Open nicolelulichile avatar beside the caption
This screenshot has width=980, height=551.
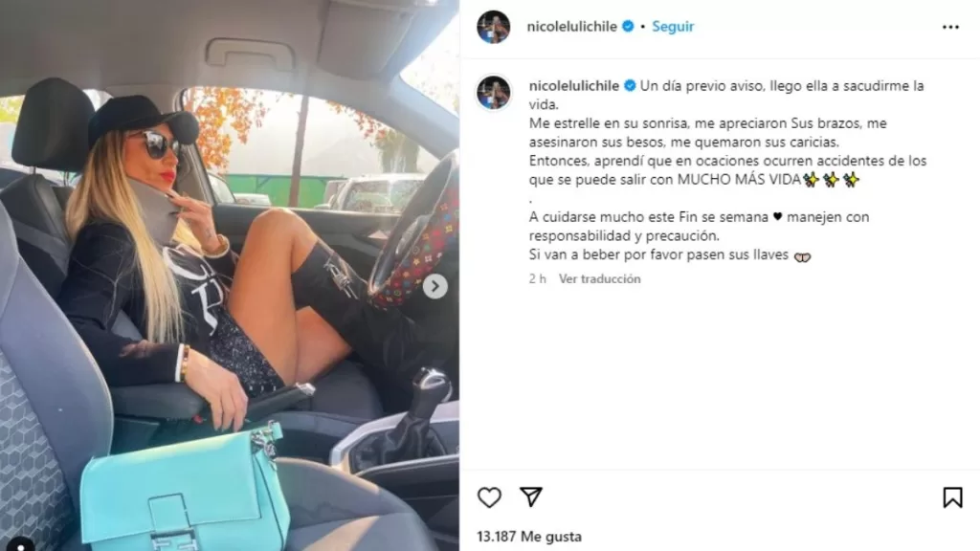coord(493,92)
